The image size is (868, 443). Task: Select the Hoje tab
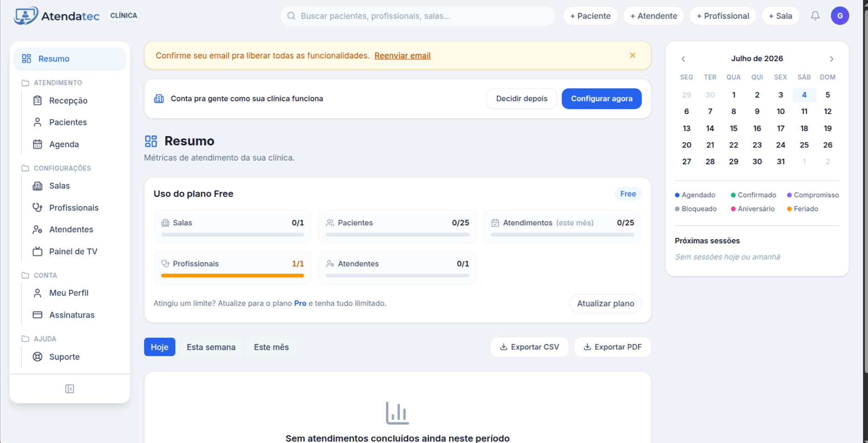[x=160, y=347]
